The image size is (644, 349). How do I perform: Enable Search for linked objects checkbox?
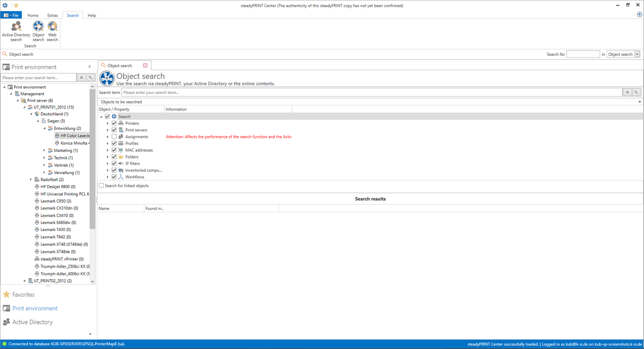(x=102, y=185)
